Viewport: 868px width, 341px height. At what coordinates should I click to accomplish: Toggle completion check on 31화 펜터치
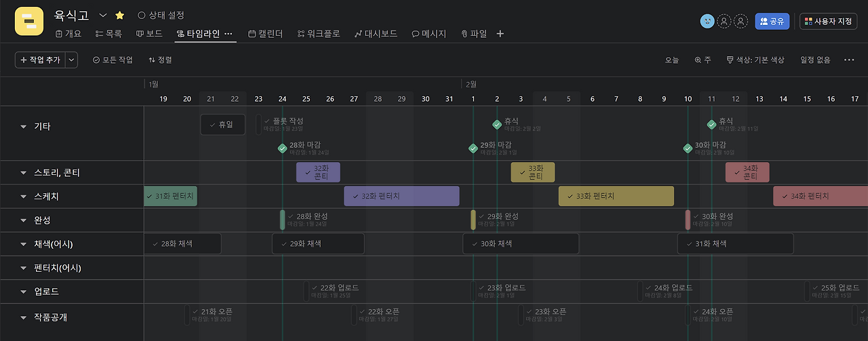149,196
